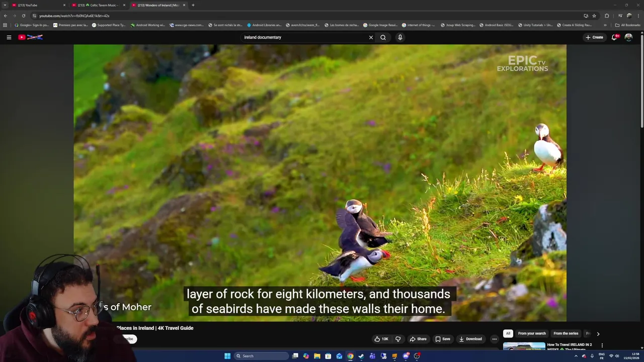The width and height of the screenshot is (644, 362).
Task: Close the Celtic Tavern Music tab
Action: pos(124,5)
